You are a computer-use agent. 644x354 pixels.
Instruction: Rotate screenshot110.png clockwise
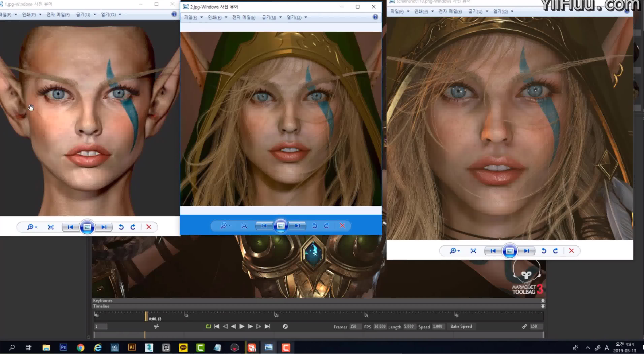555,251
